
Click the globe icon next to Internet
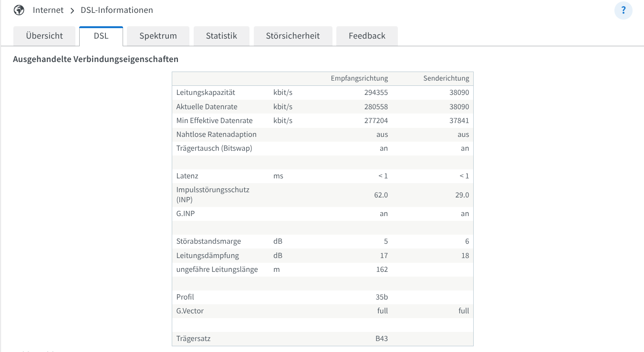(x=19, y=10)
